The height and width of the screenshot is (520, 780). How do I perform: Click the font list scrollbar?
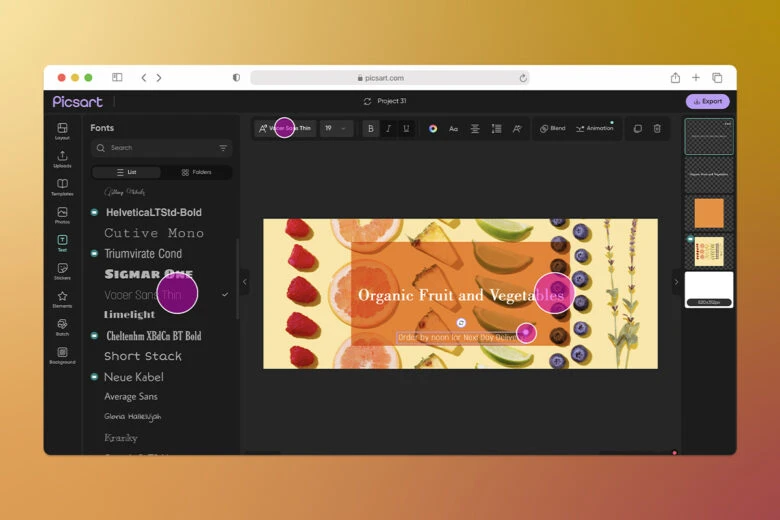pos(237,279)
